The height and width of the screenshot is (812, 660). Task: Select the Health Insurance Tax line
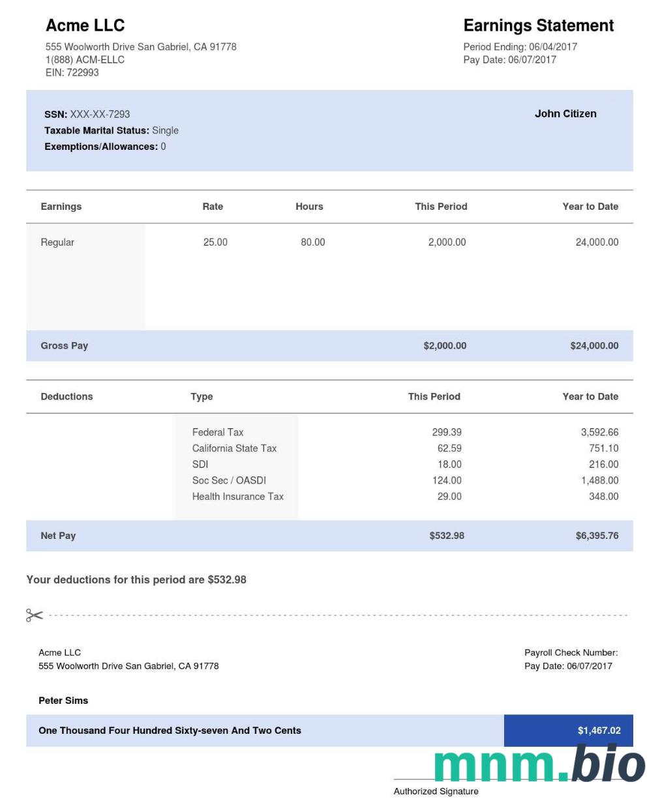[237, 497]
